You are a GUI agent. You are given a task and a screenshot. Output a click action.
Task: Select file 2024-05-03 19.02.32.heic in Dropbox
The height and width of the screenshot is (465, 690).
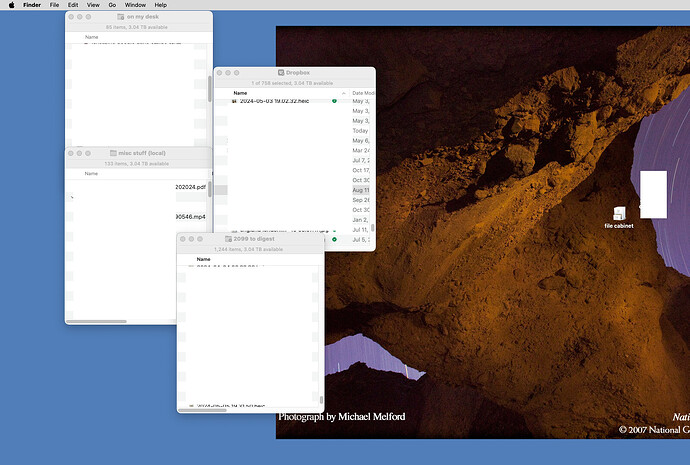274,101
